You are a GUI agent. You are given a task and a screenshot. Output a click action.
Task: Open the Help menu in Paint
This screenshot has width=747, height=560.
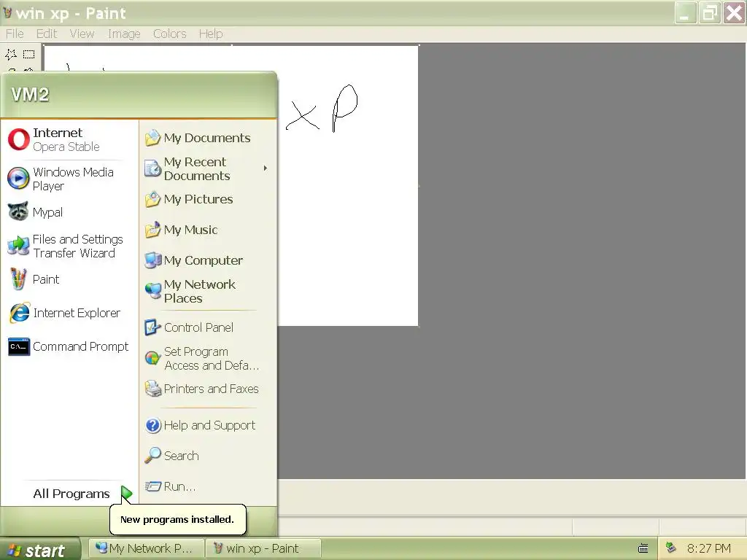pos(211,34)
